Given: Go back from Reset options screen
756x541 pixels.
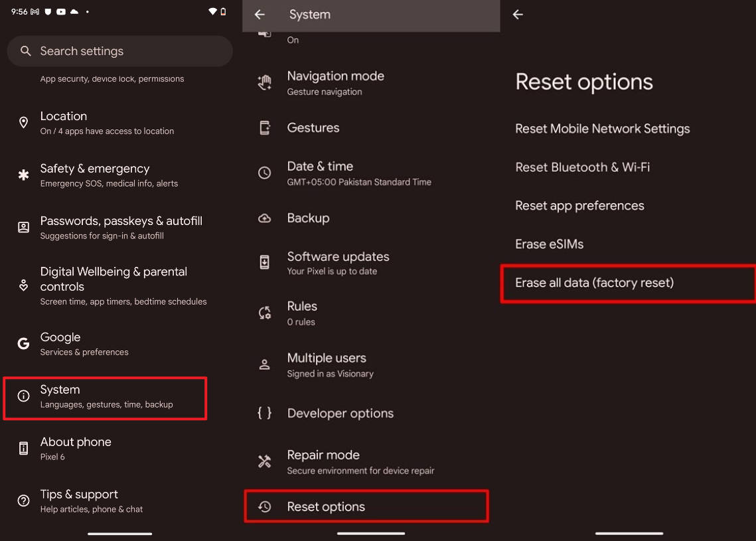Looking at the screenshot, I should point(518,15).
